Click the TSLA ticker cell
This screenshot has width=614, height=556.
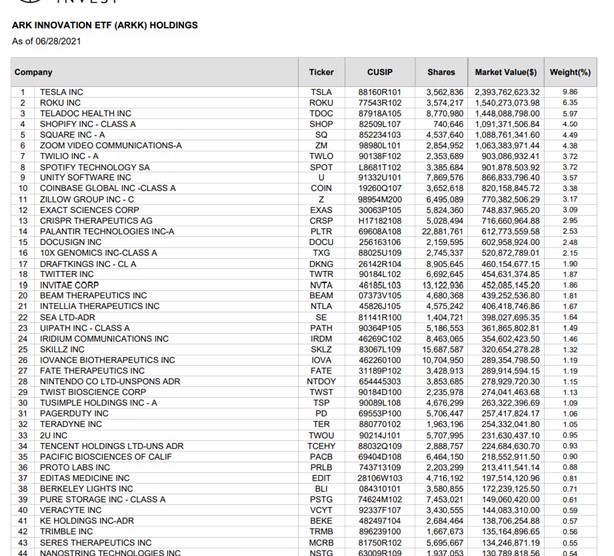(321, 92)
